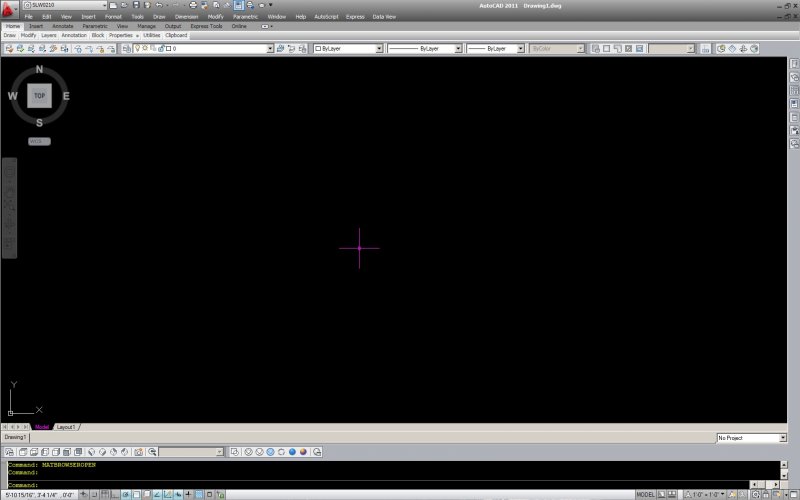Click the Manage Visual Styles icon
Image resolution: width=800 pixels, height=500 pixels.
[317, 452]
